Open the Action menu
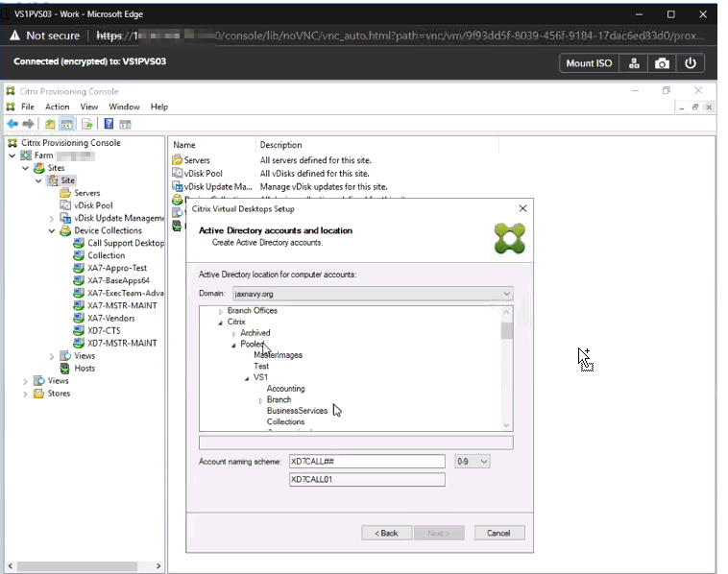The height and width of the screenshot is (574, 728). point(57,107)
